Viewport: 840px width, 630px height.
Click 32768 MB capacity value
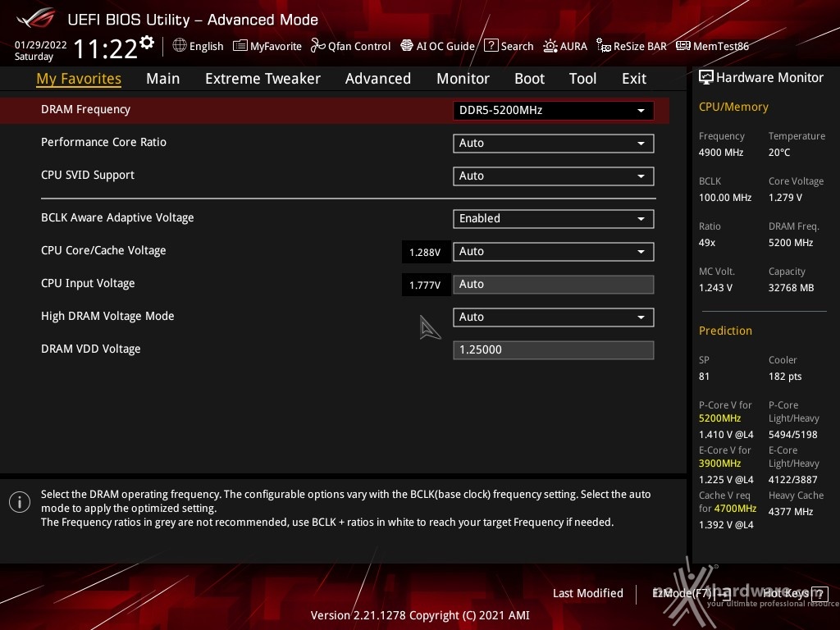coord(791,288)
